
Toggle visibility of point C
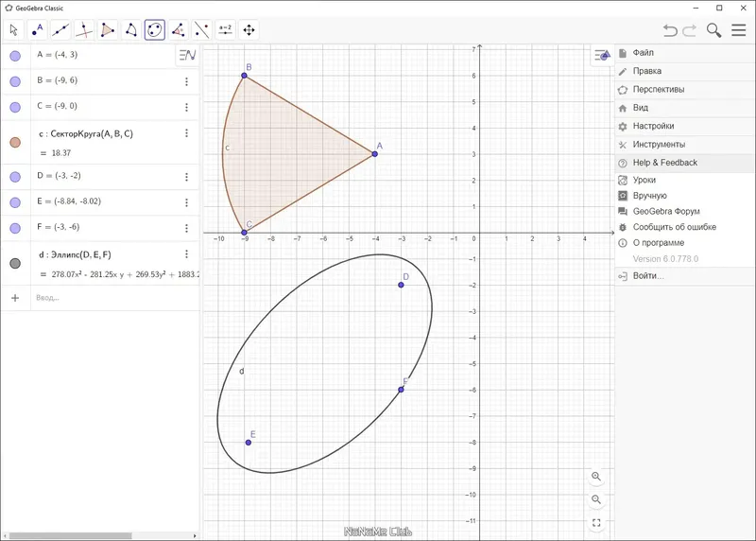[x=15, y=107]
